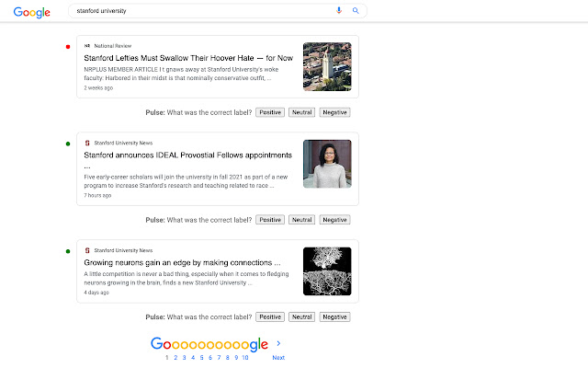Go to results page 6
The height and width of the screenshot is (368, 588).
pos(210,358)
